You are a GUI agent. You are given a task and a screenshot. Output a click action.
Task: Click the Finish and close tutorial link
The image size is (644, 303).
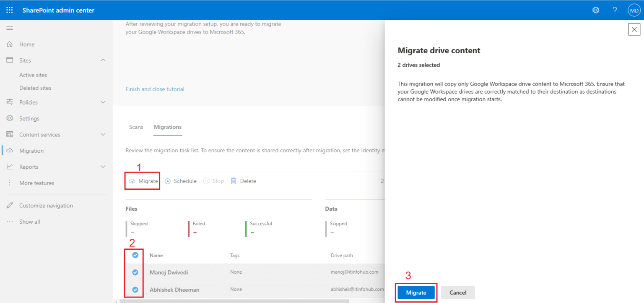click(155, 89)
